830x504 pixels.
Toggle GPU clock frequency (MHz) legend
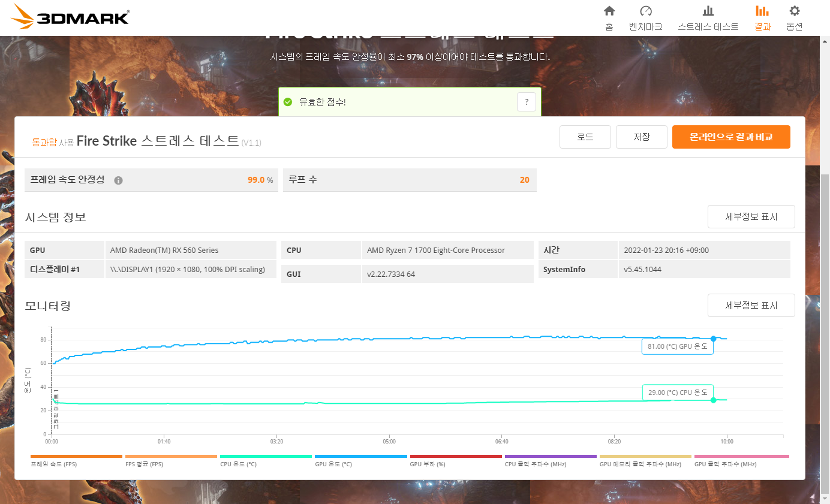pyautogui.click(x=741, y=461)
